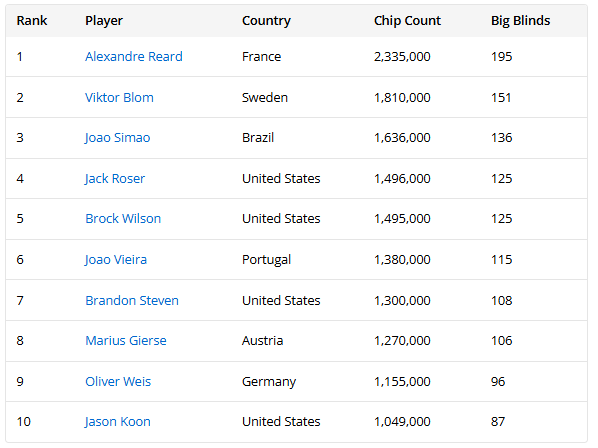Screen dimensions: 598x448
Task: Click the Chip Count column header
Action: click(407, 21)
